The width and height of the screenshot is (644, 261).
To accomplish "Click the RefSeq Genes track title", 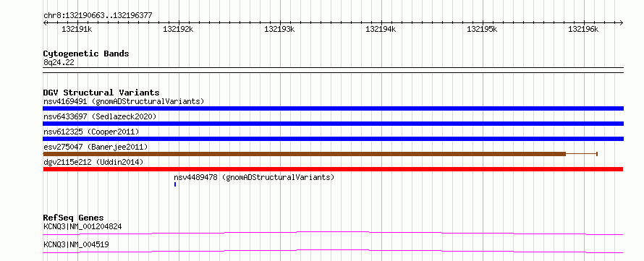I will [74, 218].
